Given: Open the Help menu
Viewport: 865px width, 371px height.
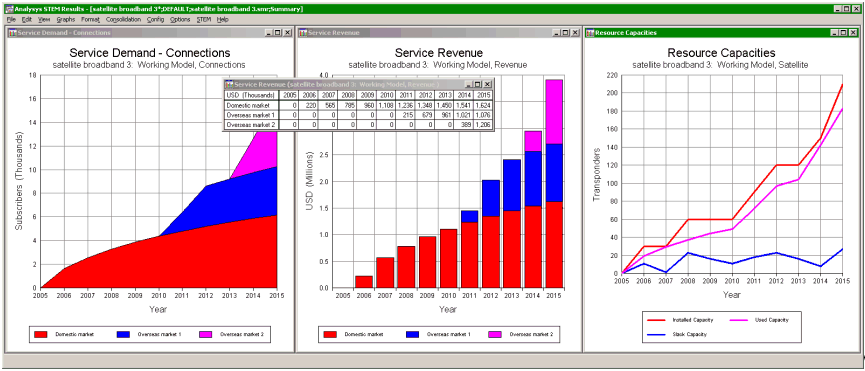Looking at the screenshot, I should click(x=222, y=19).
